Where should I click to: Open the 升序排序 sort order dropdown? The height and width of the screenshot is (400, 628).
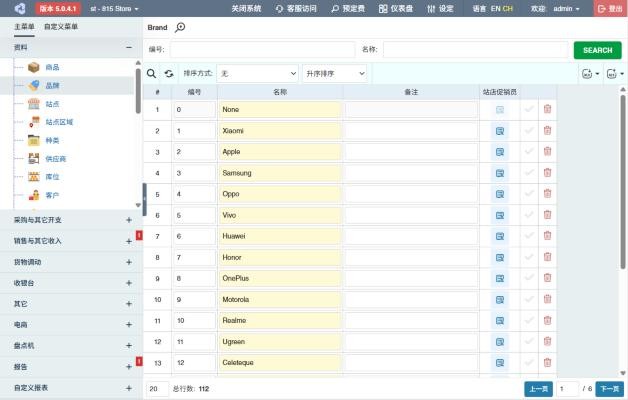point(334,74)
